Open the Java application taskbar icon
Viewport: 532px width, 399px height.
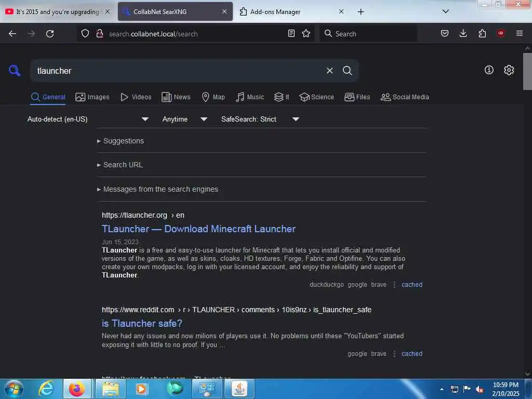239,389
